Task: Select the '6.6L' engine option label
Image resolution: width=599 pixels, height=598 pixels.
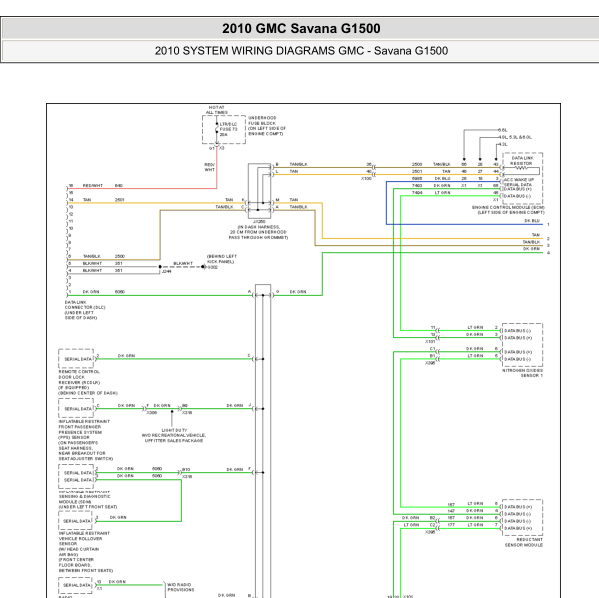Action: tap(502, 130)
